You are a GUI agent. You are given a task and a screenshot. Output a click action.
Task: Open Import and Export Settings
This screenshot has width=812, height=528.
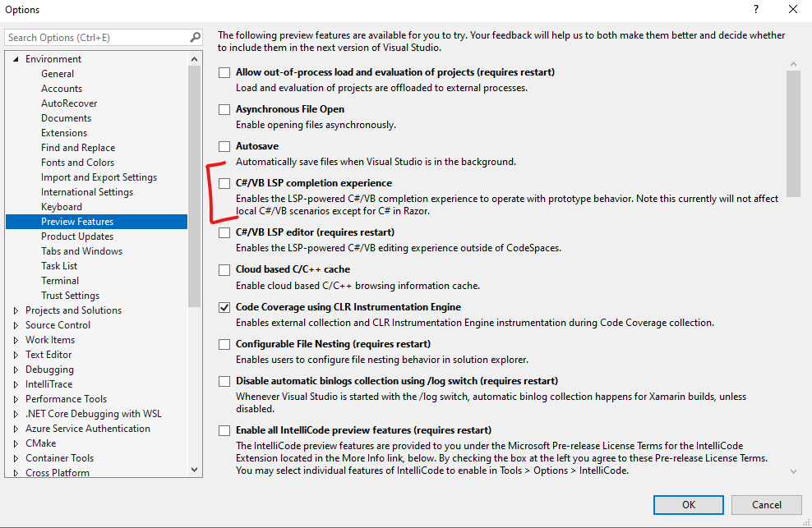pos(99,177)
